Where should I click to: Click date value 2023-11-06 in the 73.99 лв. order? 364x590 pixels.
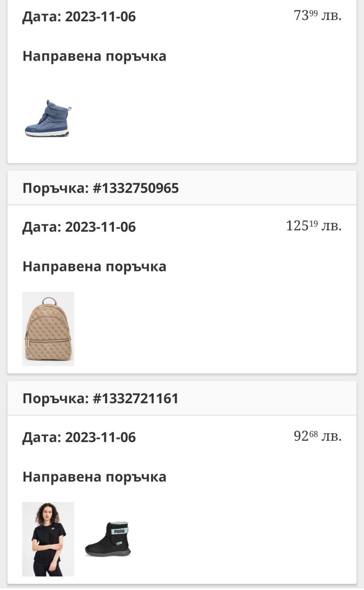(100, 17)
